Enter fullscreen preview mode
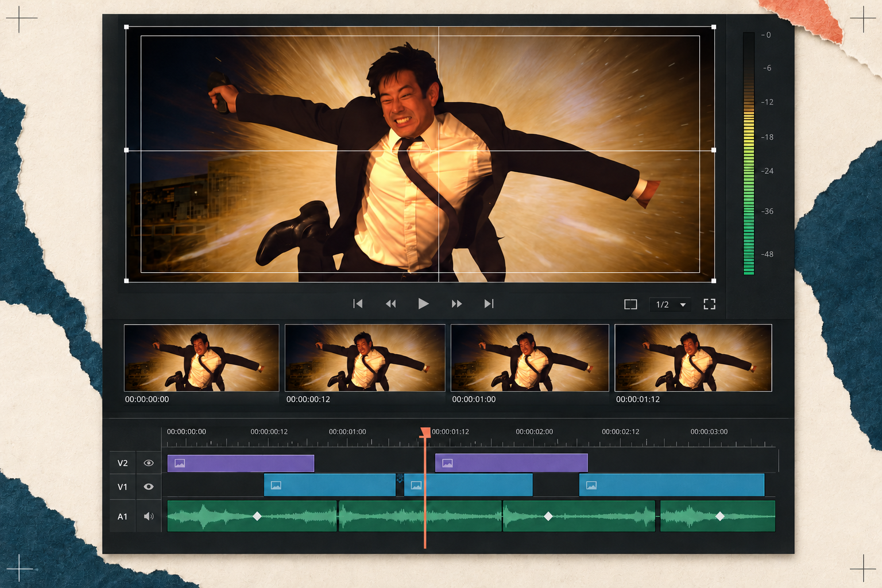This screenshot has height=588, width=882. pos(709,304)
